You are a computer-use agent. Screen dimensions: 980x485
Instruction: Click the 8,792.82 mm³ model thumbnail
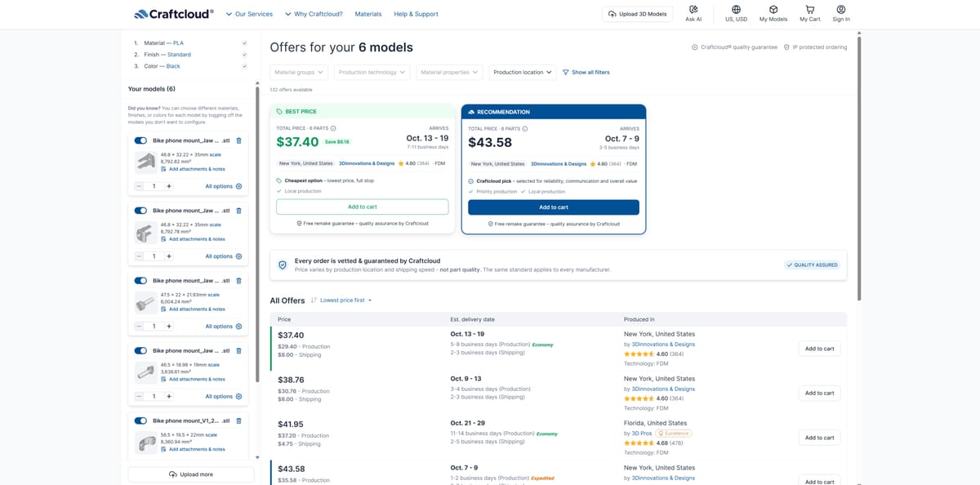point(146,162)
